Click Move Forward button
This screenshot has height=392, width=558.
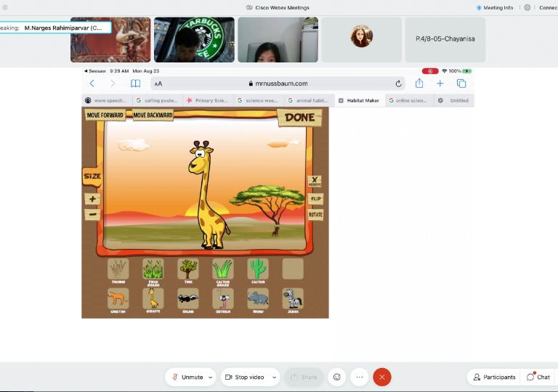coord(105,115)
